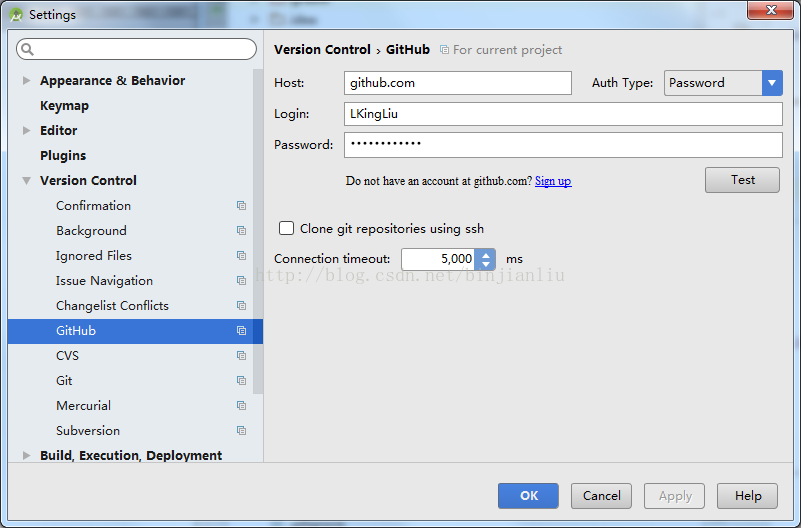Click the OK button
The width and height of the screenshot is (801, 528).
click(528, 495)
